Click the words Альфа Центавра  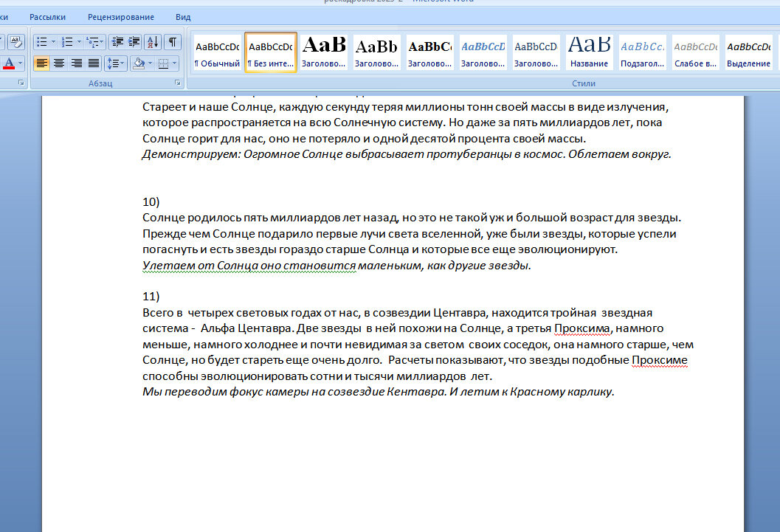246,328
